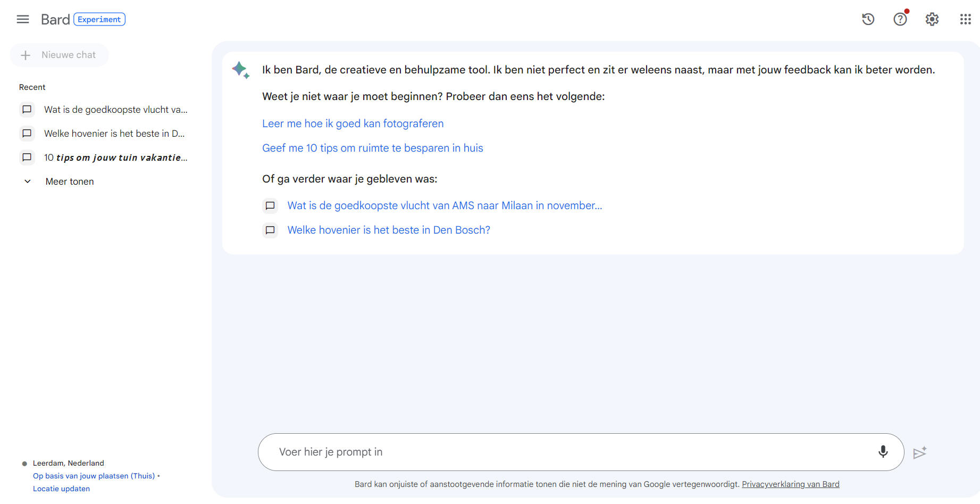Open recent chat 10 tips om jouw tuin
Viewport: 980px width, 504px height.
(x=104, y=158)
